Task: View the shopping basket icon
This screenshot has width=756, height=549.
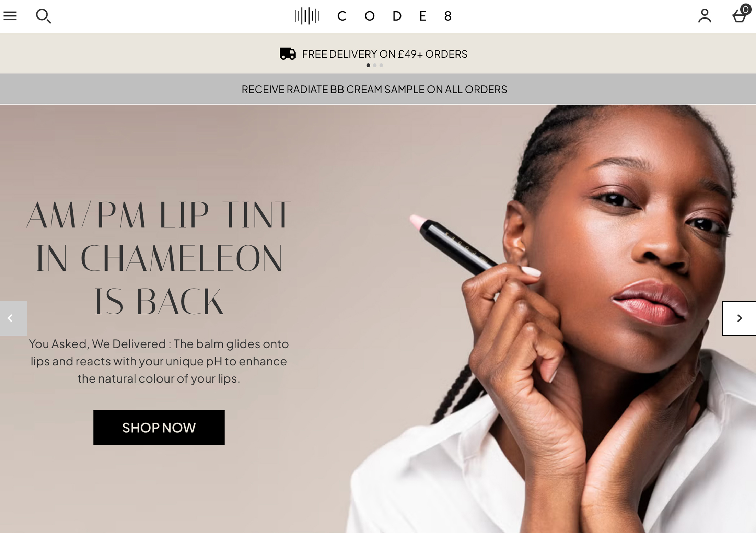Action: coord(739,16)
